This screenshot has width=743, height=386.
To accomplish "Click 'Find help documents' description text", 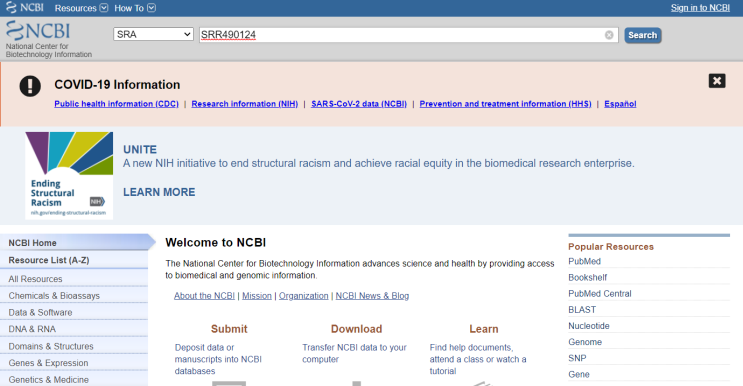I will pyautogui.click(x=478, y=359).
